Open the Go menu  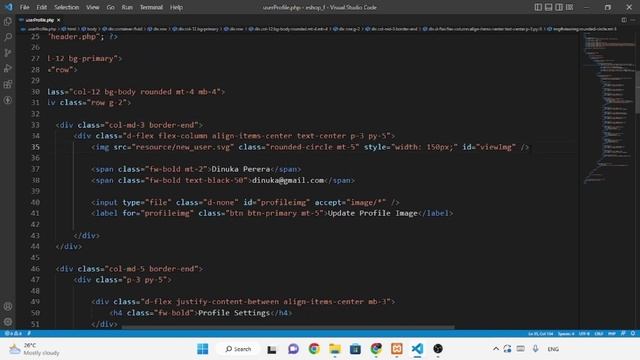tap(111, 7)
